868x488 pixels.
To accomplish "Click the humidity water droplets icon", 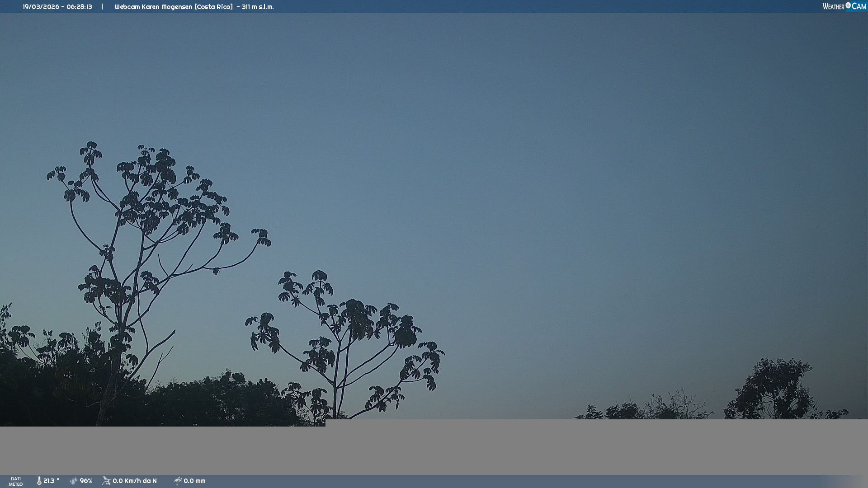I will (x=74, y=481).
